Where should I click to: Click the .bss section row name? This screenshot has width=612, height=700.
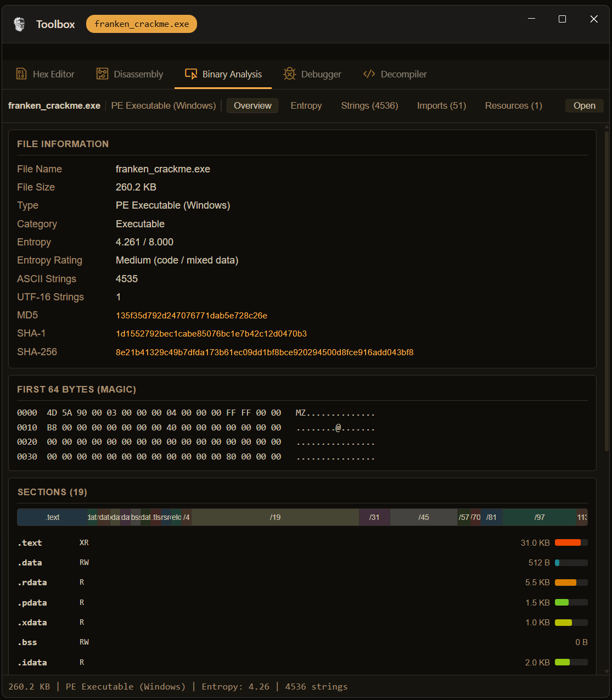click(27, 642)
